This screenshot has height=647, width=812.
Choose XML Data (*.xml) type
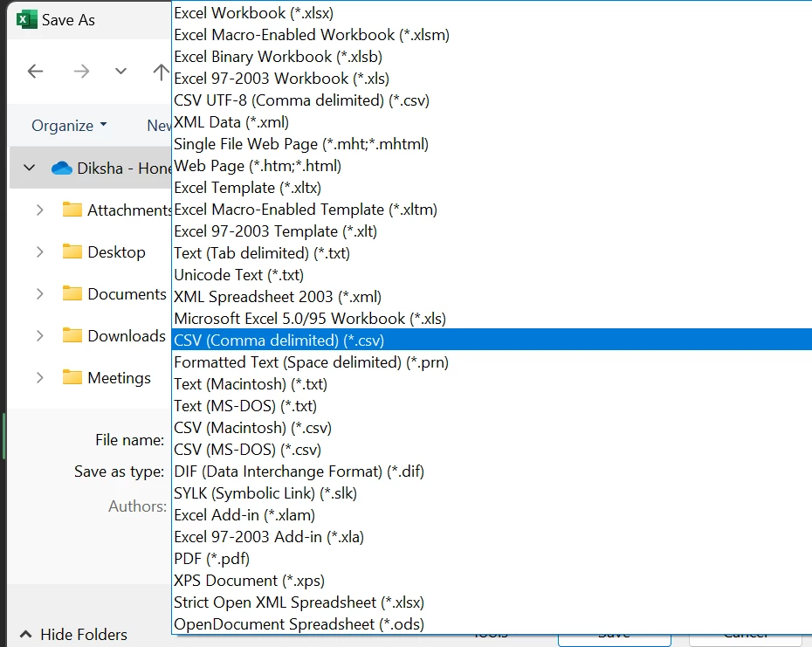492,121
